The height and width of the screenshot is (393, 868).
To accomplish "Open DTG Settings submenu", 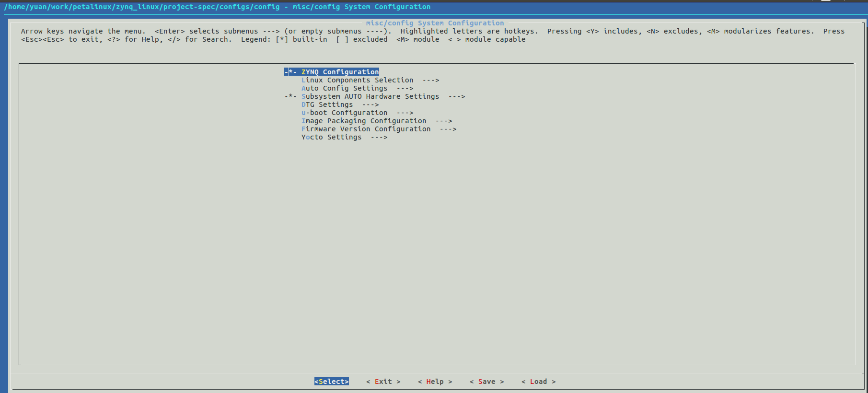I will pyautogui.click(x=340, y=104).
